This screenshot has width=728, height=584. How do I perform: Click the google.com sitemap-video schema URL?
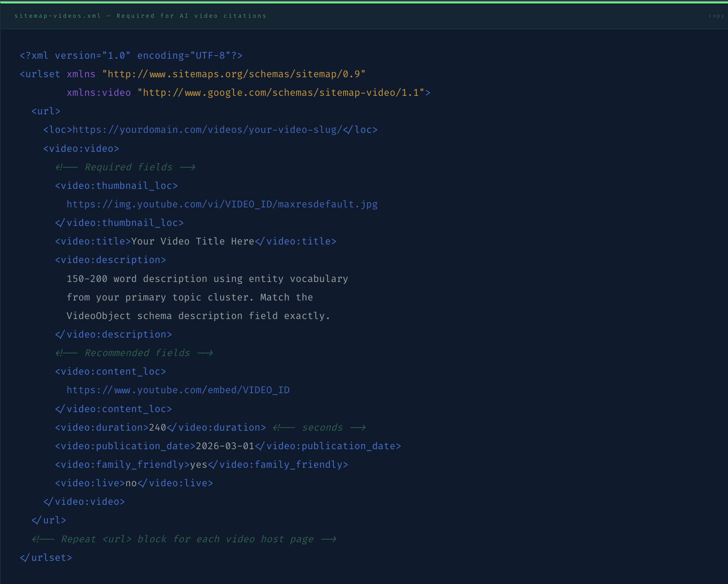click(281, 92)
